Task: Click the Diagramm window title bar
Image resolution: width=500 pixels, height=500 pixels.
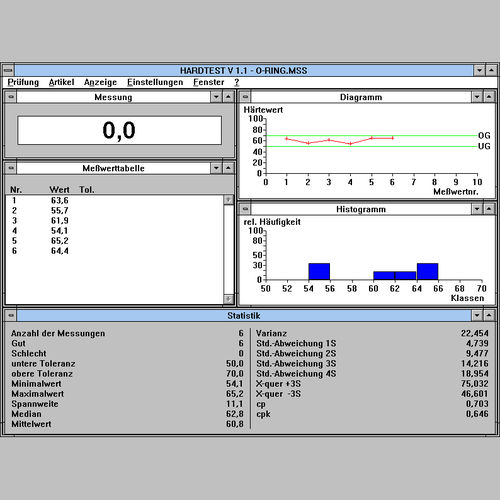Action: 361,97
